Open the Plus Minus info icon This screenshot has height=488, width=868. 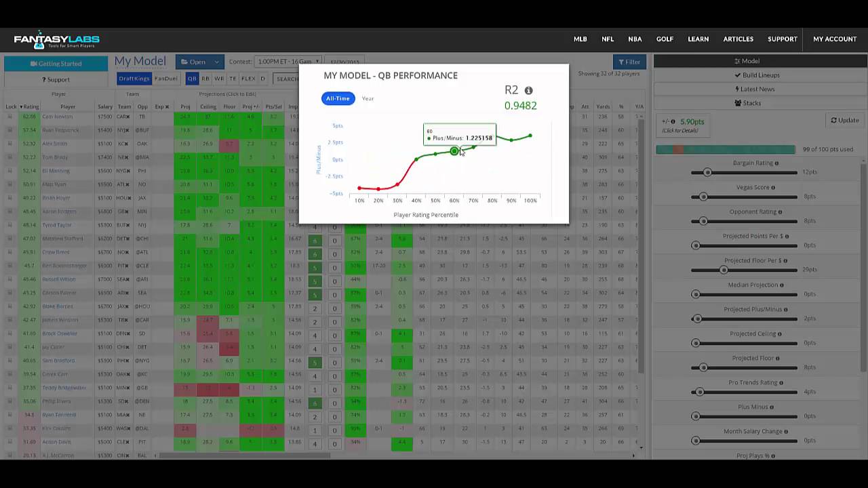coord(772,407)
